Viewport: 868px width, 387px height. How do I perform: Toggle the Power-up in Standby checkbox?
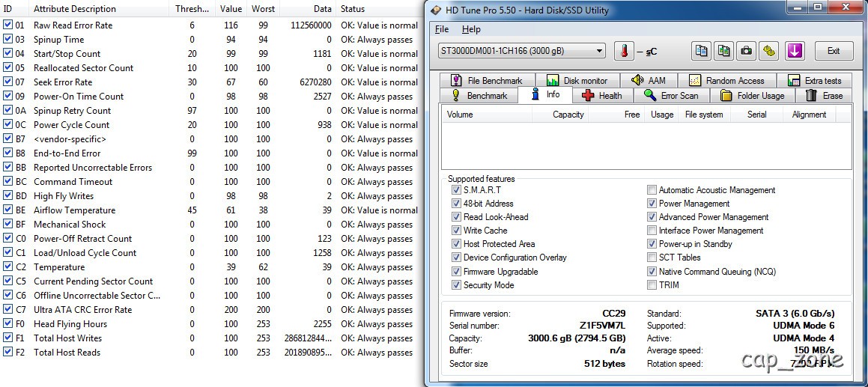tap(652, 243)
